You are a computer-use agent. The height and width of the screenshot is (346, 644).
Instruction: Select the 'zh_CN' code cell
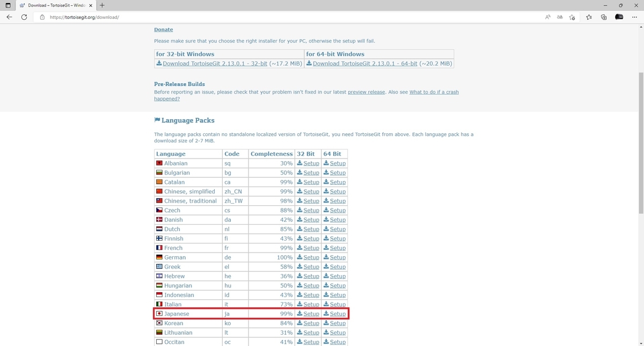tap(236, 191)
